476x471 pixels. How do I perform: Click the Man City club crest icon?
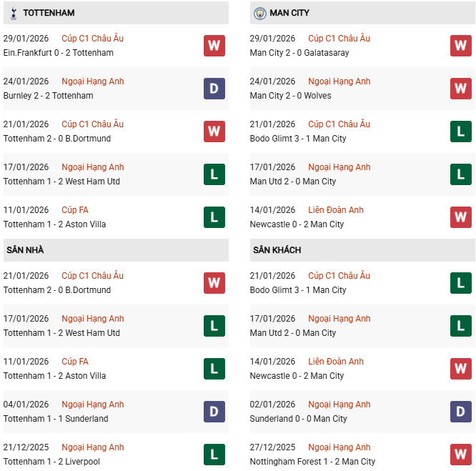coord(260,13)
